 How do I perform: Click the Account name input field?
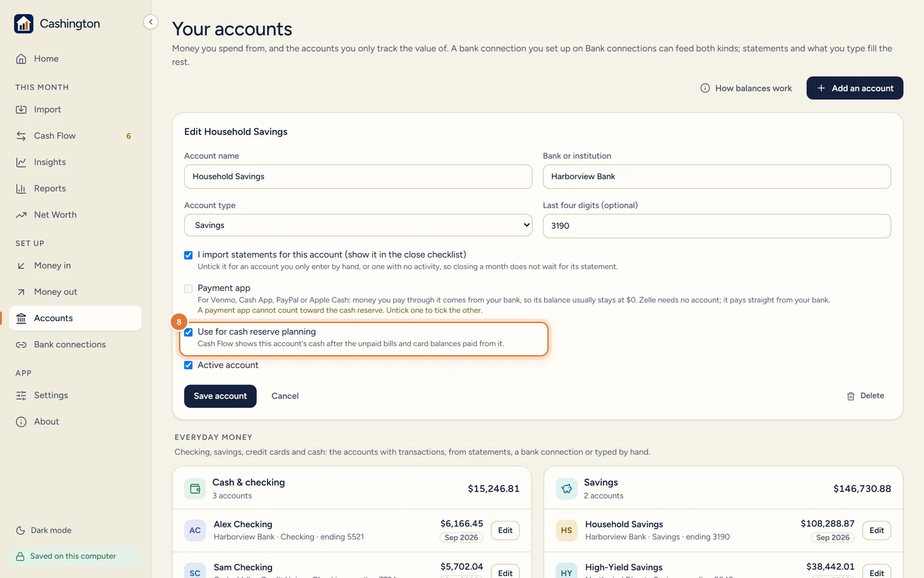tap(358, 177)
